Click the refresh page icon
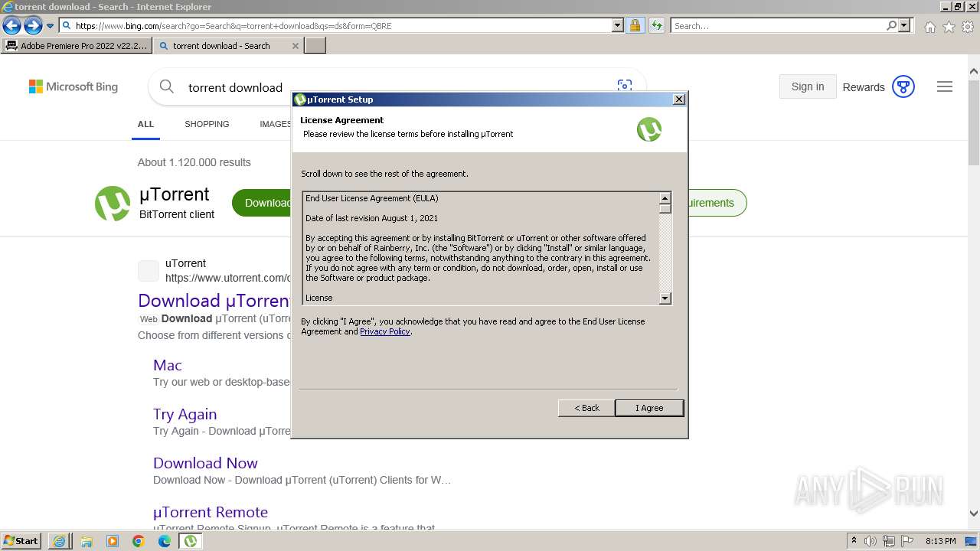The image size is (980, 551). (x=656, y=26)
